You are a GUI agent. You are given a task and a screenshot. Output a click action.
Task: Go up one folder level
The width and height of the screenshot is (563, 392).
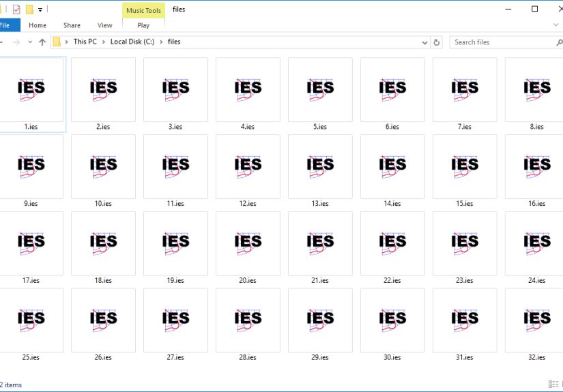coord(42,42)
